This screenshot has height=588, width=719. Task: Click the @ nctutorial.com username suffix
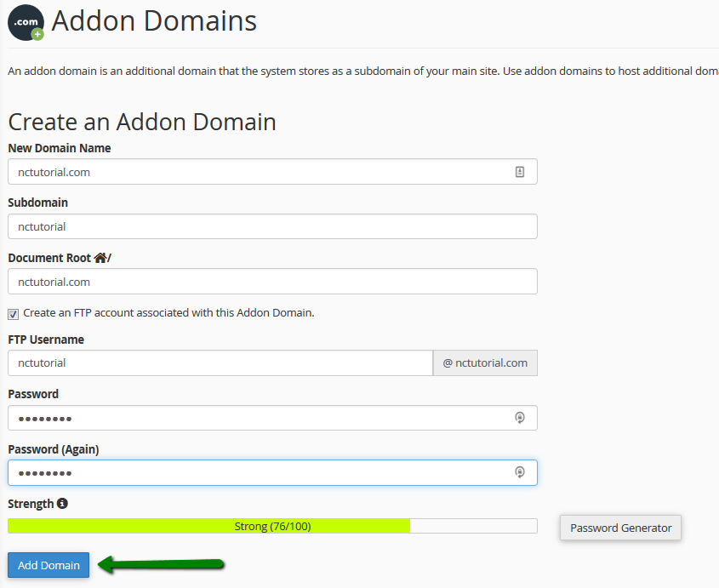485,363
